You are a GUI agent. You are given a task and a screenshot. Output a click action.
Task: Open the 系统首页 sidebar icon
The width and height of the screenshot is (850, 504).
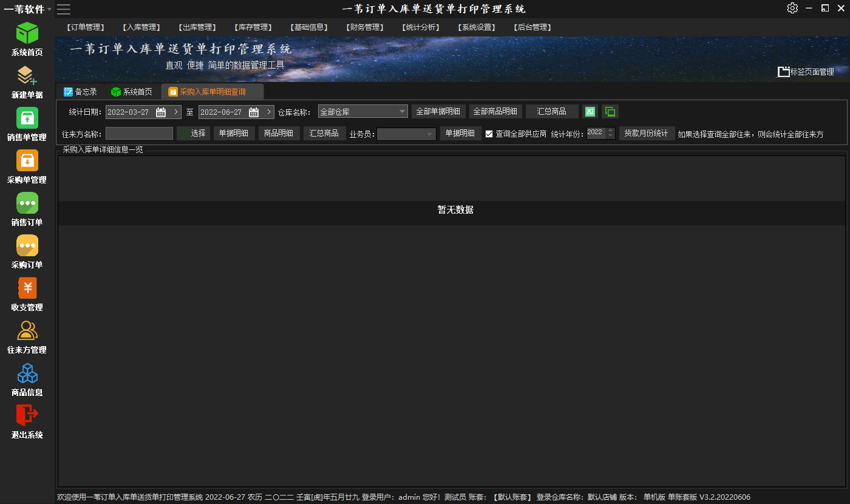[27, 33]
